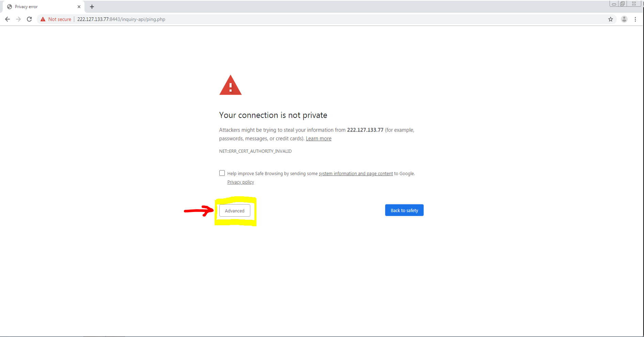Image resolution: width=644 pixels, height=337 pixels.
Task: Click the browser back arrow
Action: [7, 19]
